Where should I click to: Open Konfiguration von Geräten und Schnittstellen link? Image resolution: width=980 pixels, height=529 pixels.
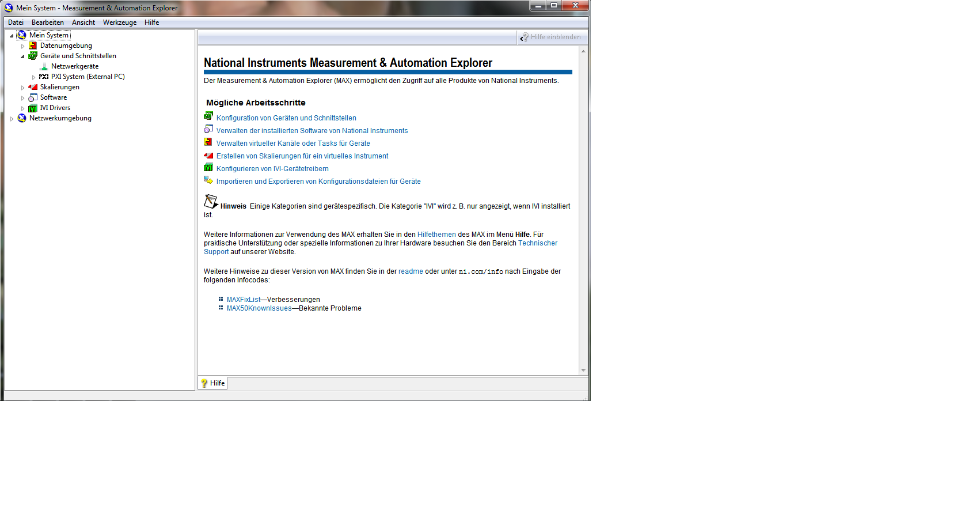pos(286,118)
